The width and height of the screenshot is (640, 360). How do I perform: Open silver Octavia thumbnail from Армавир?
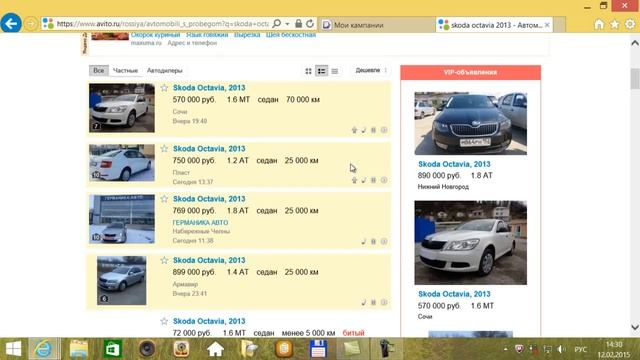[x=122, y=280]
